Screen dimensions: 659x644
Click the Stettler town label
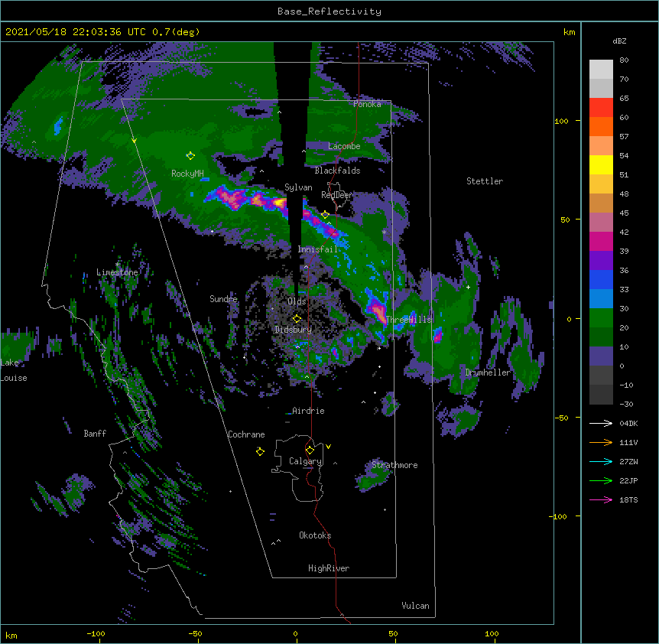(485, 181)
